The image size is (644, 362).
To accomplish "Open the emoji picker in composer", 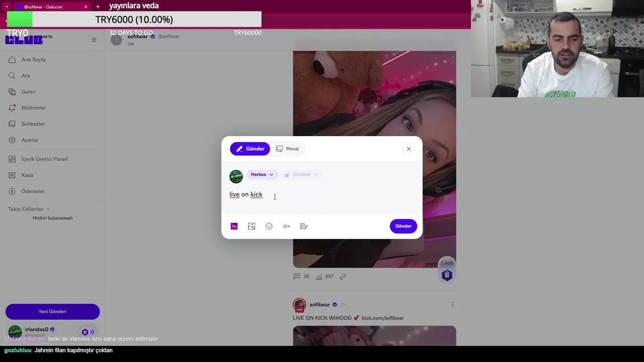I will pos(269,226).
